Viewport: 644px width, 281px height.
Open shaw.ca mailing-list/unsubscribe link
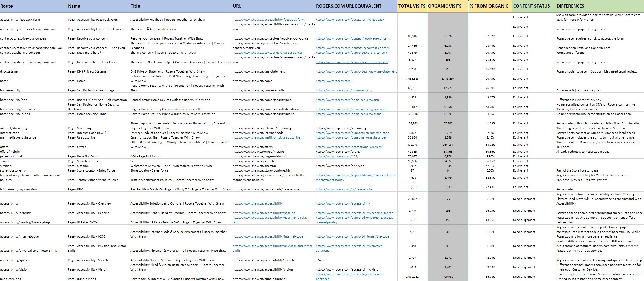[x=266, y=137]
